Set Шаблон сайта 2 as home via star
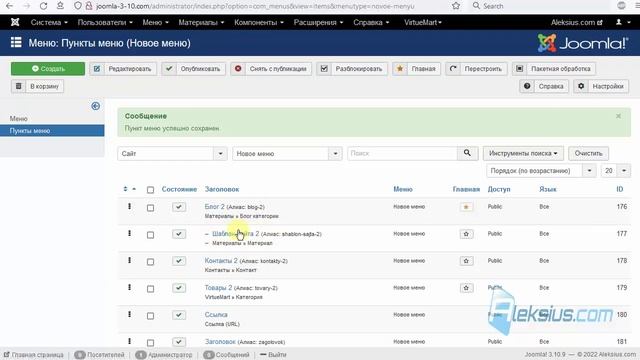The width and height of the screenshot is (640, 360). [x=466, y=234]
